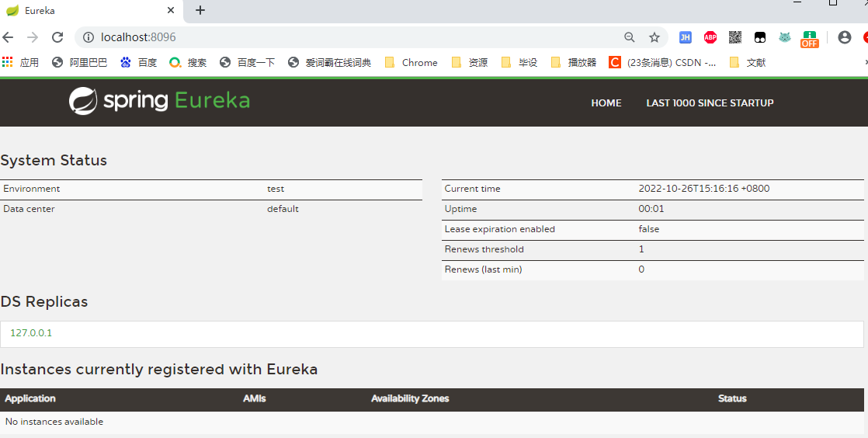
Task: Click the browser back arrow
Action: 8,37
